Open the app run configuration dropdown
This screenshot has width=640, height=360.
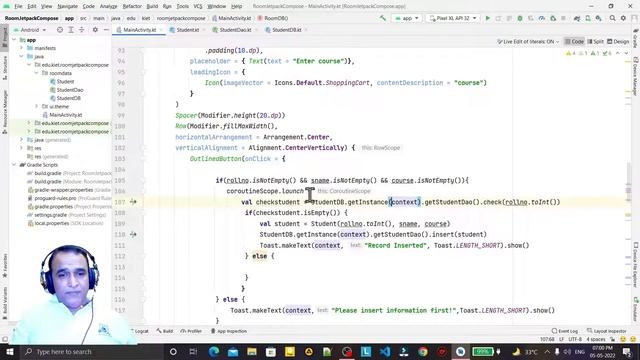click(407, 18)
